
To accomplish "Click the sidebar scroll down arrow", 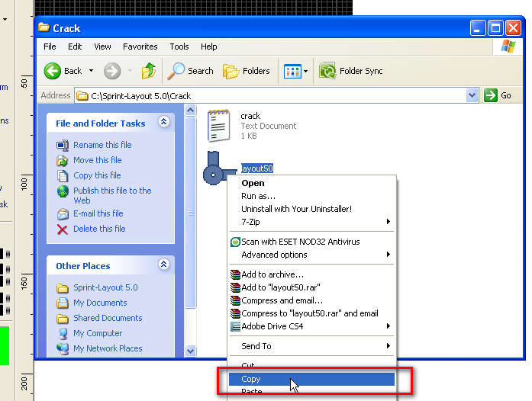I will click(x=190, y=351).
